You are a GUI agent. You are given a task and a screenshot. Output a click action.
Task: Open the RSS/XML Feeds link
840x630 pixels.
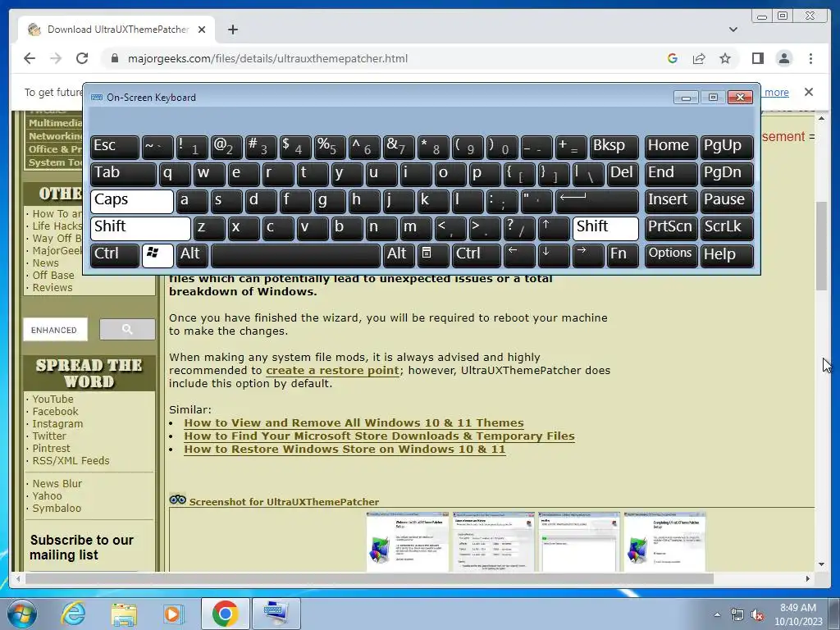click(71, 461)
